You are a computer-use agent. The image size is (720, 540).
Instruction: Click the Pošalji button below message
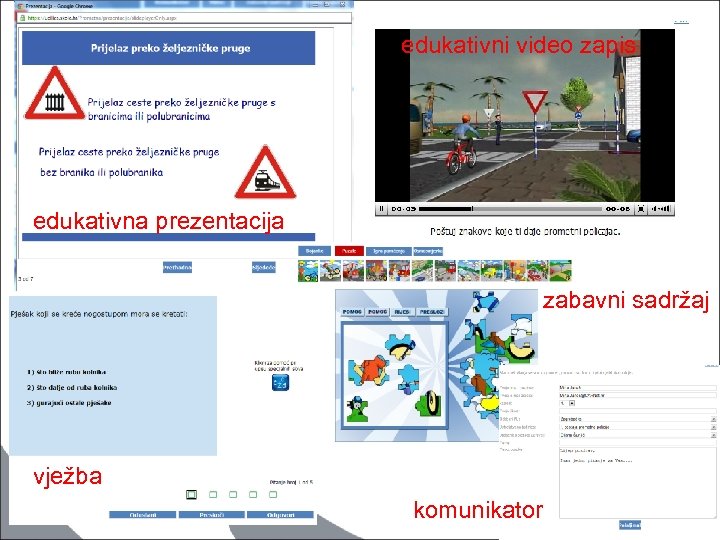630,525
